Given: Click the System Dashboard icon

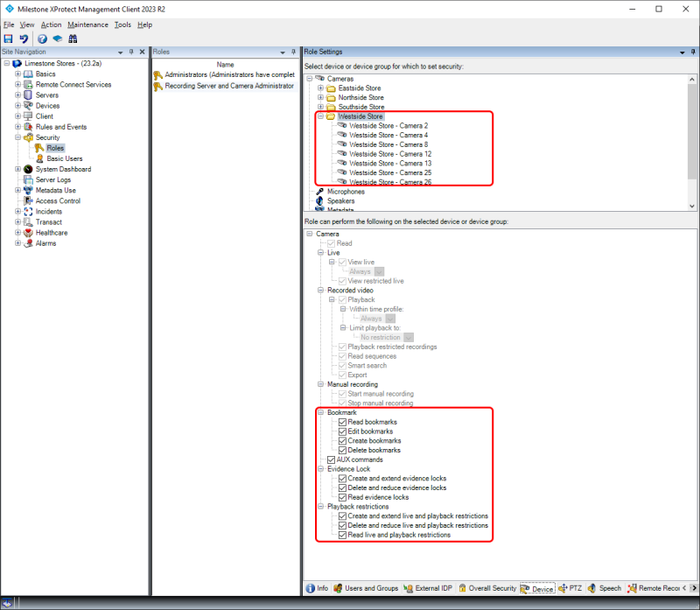Looking at the screenshot, I should click(28, 169).
